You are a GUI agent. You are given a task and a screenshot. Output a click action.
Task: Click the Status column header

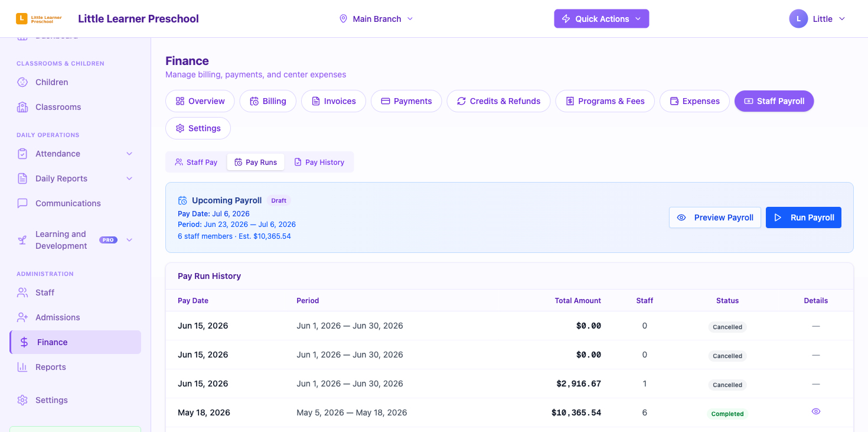(x=727, y=301)
